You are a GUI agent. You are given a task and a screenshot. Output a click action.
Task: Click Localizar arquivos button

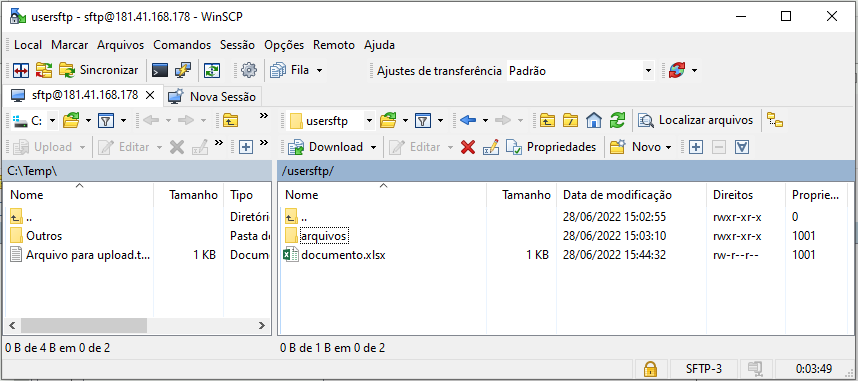(x=696, y=120)
